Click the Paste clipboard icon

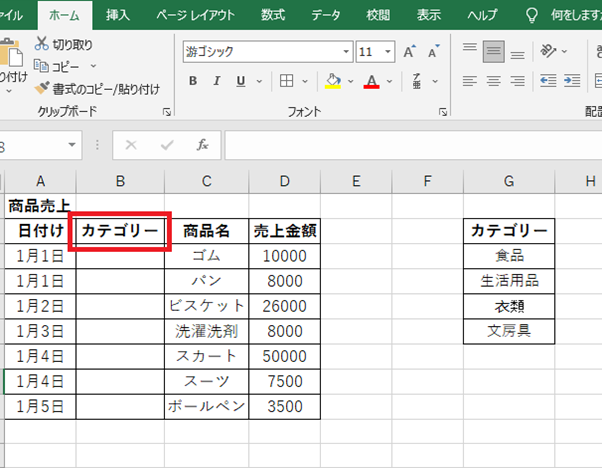tap(11, 52)
